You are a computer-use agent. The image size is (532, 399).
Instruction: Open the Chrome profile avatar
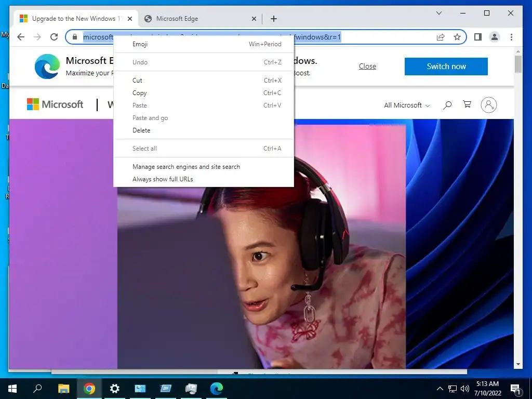click(x=495, y=37)
